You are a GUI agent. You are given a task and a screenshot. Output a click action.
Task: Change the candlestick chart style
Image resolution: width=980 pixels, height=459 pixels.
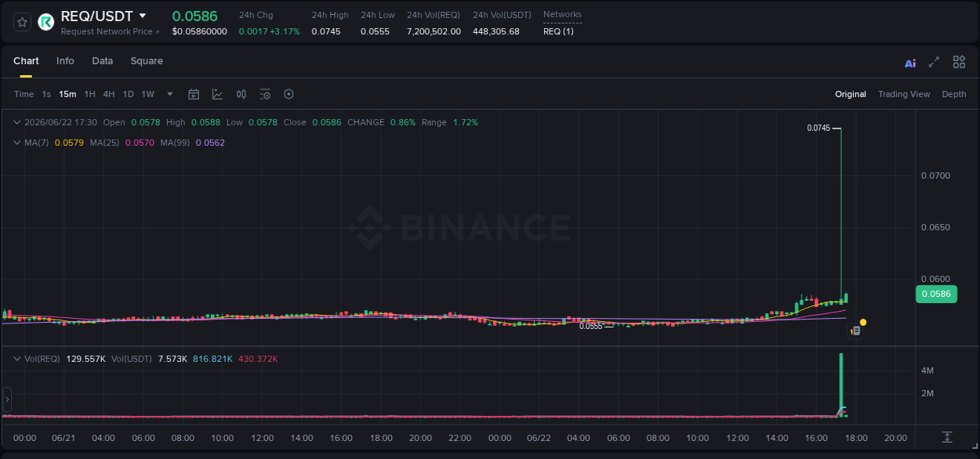click(x=241, y=94)
